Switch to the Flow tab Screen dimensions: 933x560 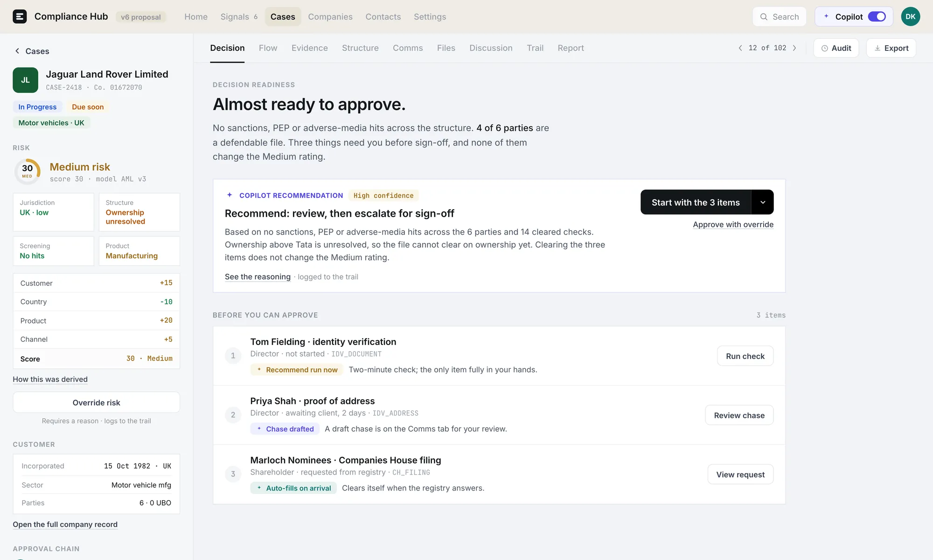point(268,48)
